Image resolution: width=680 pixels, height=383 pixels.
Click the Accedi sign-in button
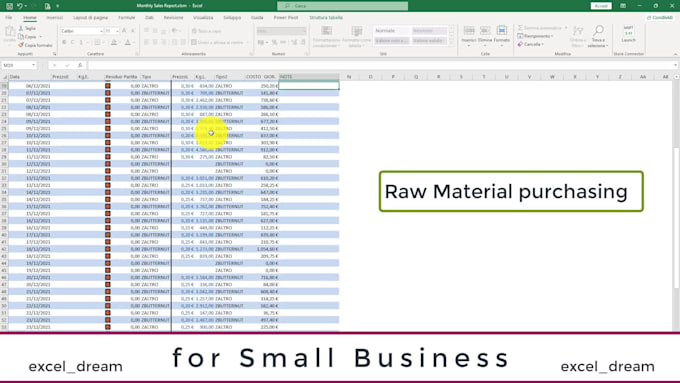[601, 6]
